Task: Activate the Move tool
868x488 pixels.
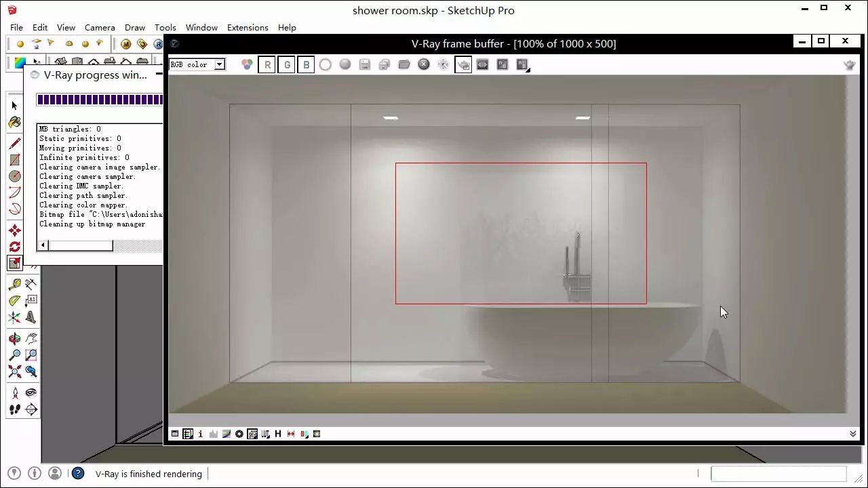Action: pos(15,230)
